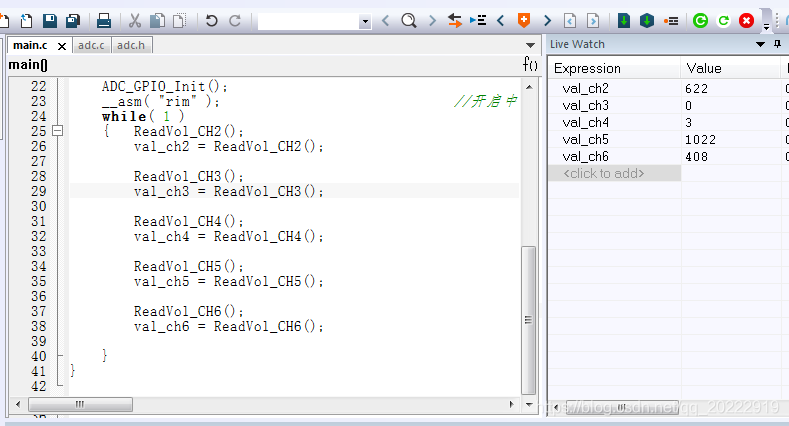This screenshot has width=789, height=426.
Task: Close the main.c tab
Action: [62, 46]
